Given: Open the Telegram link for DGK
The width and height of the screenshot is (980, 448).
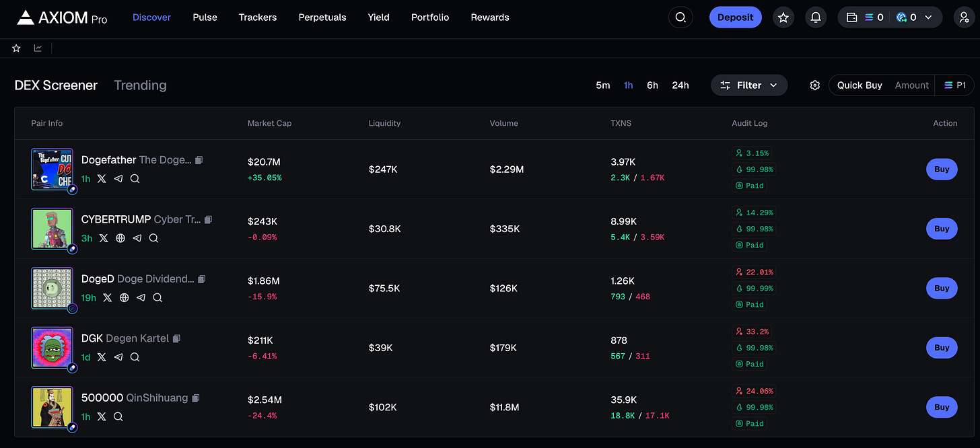Looking at the screenshot, I should [x=118, y=357].
